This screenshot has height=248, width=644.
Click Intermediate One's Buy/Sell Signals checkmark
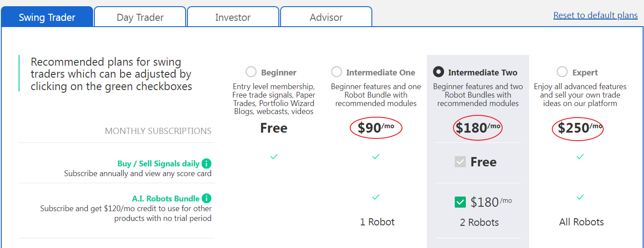(376, 157)
